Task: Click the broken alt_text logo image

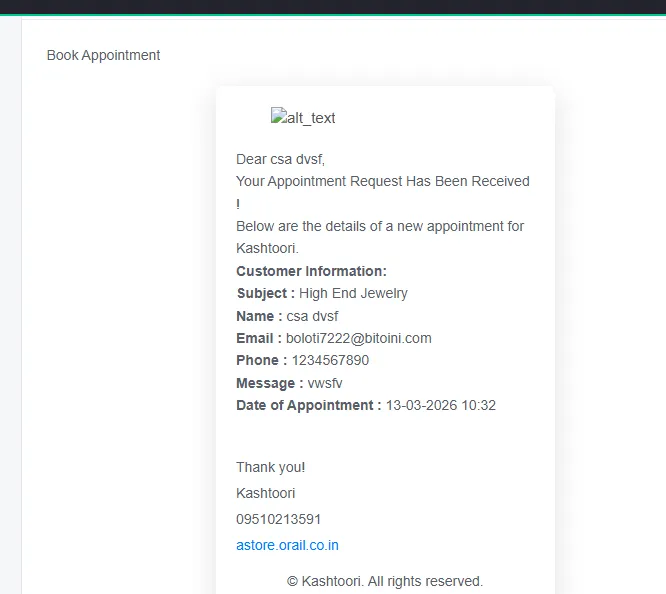Action: point(303,118)
